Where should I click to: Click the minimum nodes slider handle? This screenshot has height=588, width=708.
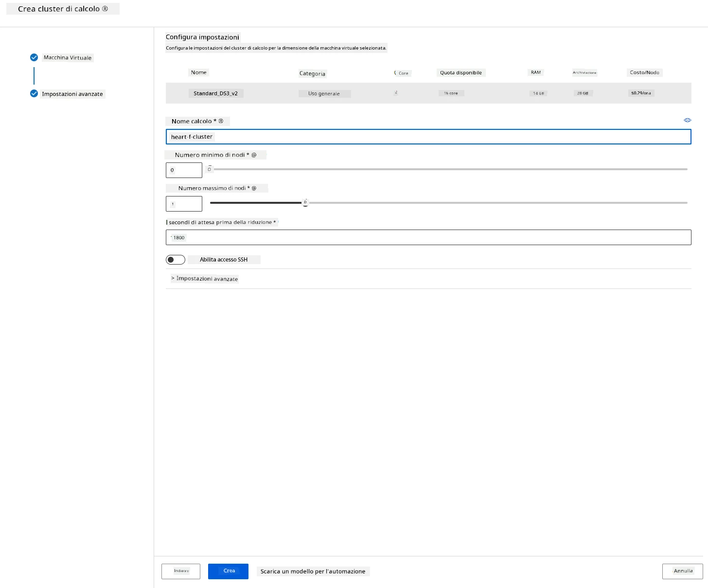210,169
